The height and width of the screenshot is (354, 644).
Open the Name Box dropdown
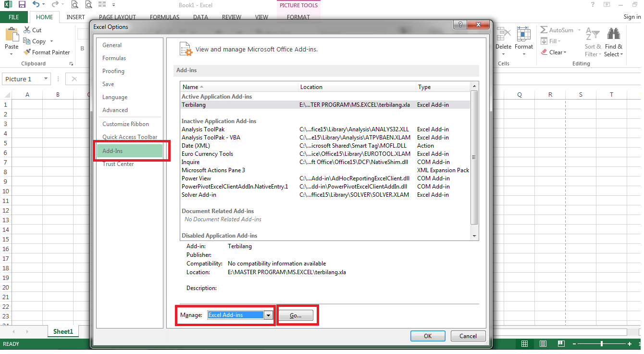[x=46, y=79]
